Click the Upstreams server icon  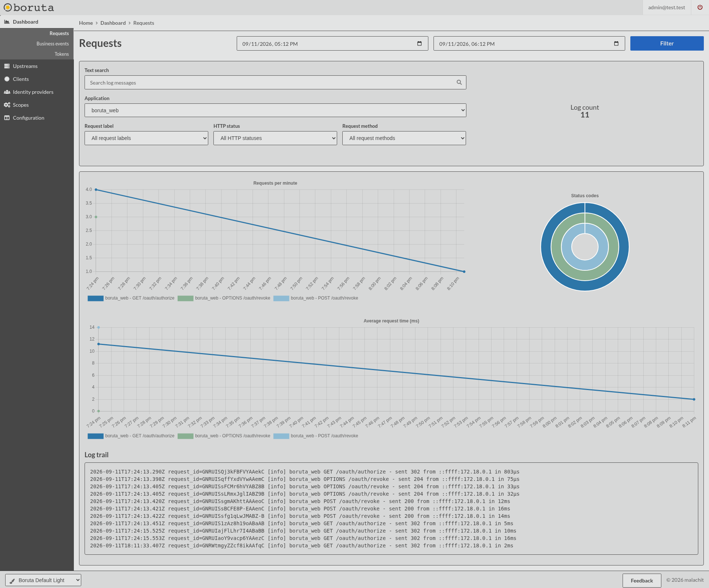(7, 66)
